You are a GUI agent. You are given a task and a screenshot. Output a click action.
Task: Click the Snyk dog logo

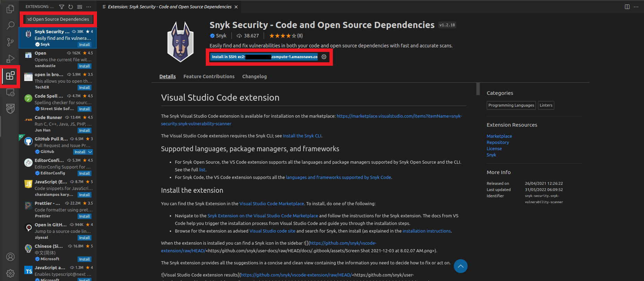tap(180, 42)
